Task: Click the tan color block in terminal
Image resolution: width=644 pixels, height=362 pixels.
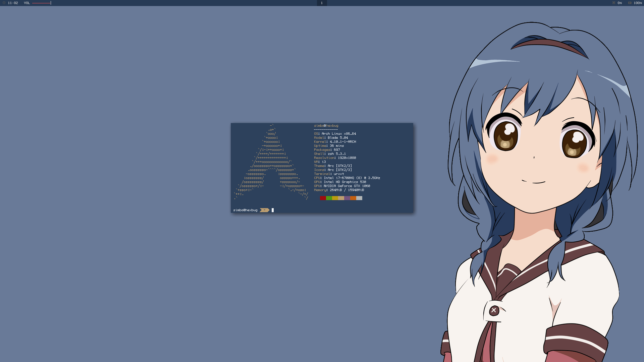Action: (341, 198)
